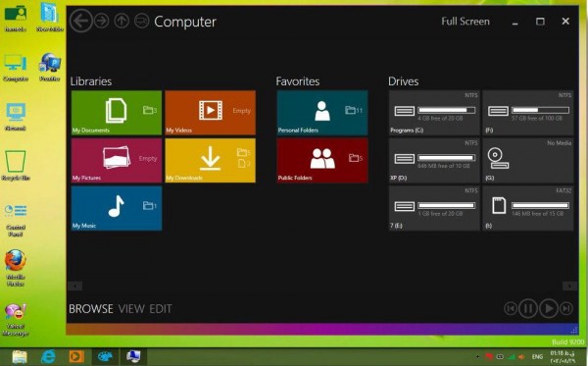Go back with the large back arrow
Screen dimensions: 588x366
(x=81, y=21)
